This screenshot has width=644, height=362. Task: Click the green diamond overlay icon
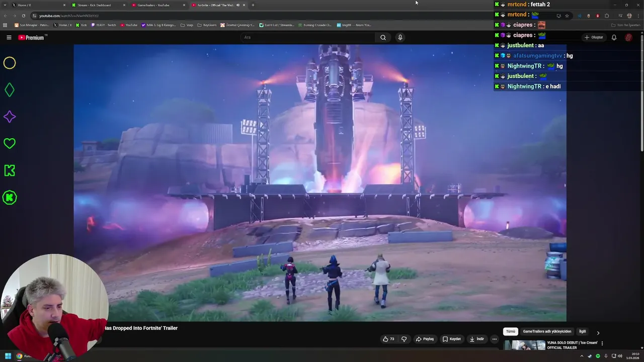pyautogui.click(x=10, y=90)
